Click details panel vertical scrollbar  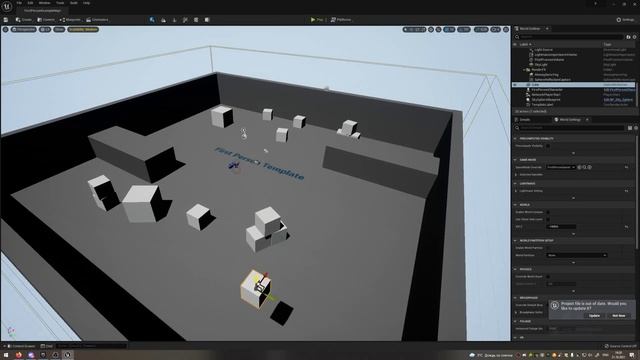pos(637,192)
